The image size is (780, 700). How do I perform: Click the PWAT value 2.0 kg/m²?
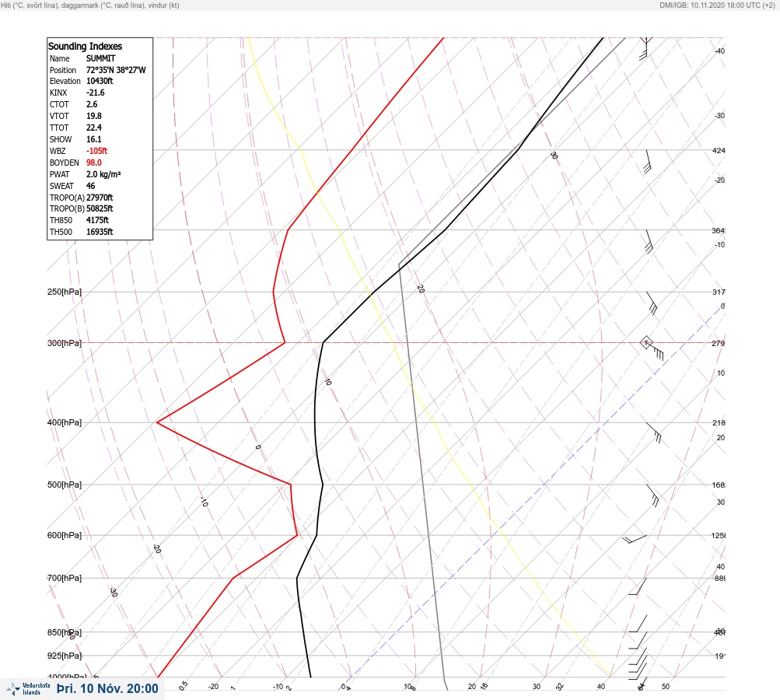103,174
